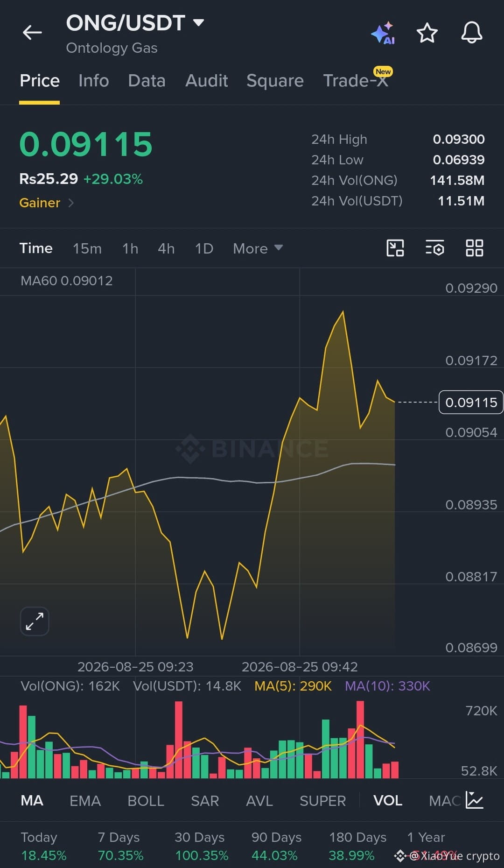Tap the MA(5): 290K volume label

pos(293,686)
